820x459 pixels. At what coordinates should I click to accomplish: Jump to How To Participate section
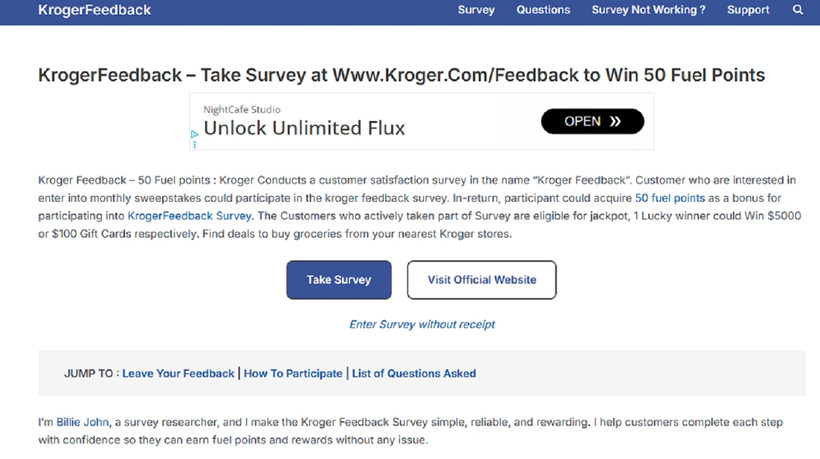pos(293,373)
